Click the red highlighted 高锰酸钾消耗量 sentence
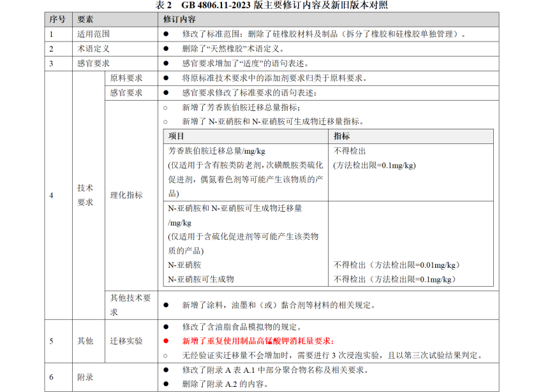The width and height of the screenshot is (543, 392). [x=258, y=341]
